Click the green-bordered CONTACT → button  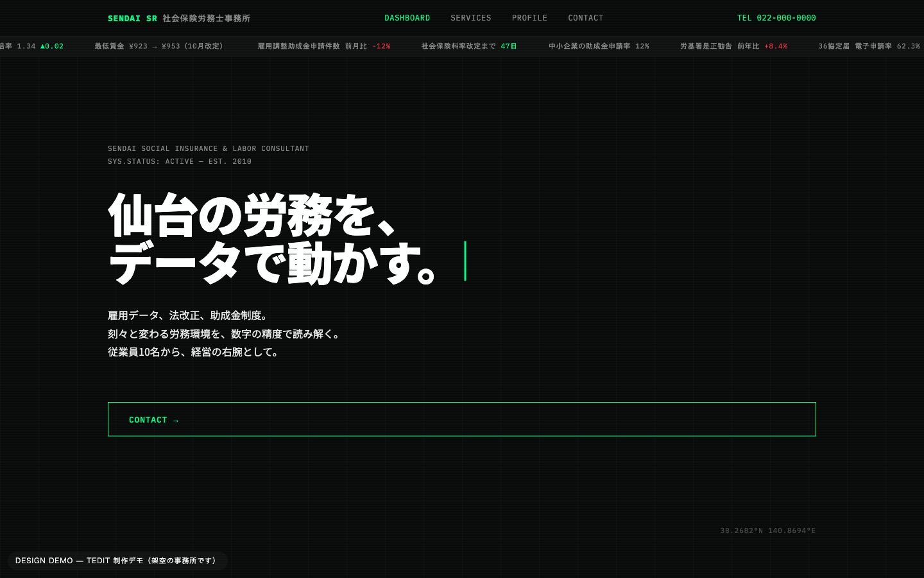[x=462, y=419]
